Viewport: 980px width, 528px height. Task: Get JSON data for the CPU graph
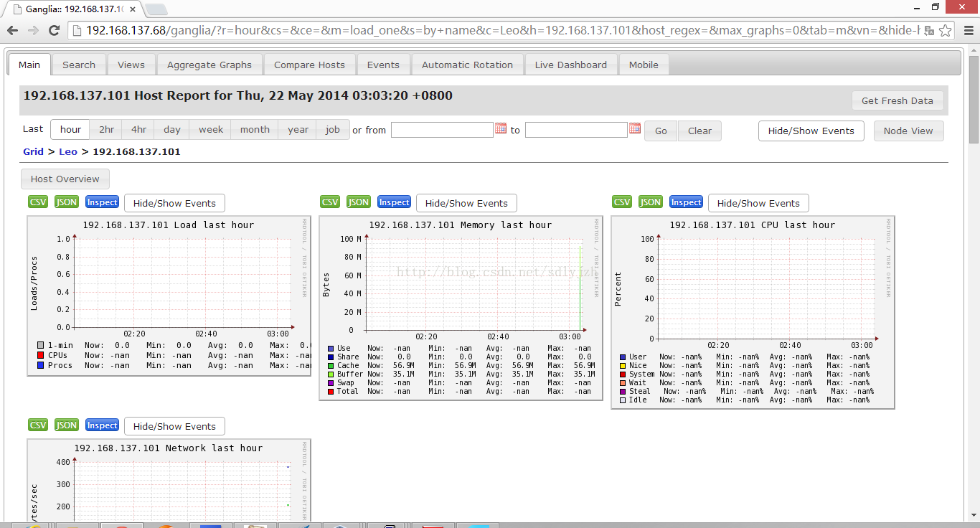click(x=651, y=202)
